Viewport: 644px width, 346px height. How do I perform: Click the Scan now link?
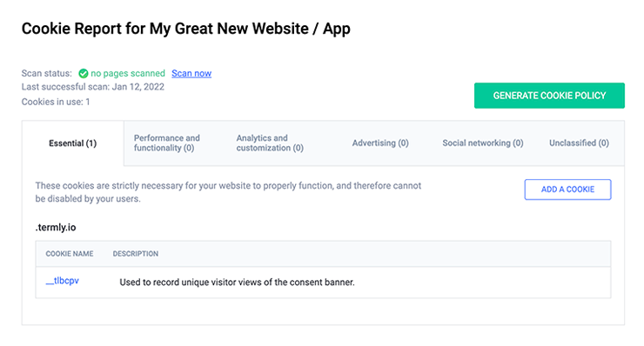(x=191, y=74)
